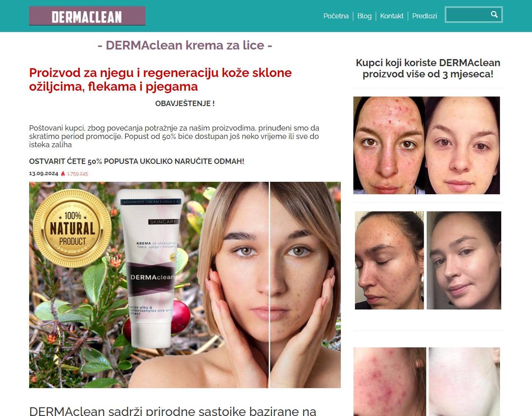Open the Predlozi link
Screen dimensions: 532x416
[424, 16]
